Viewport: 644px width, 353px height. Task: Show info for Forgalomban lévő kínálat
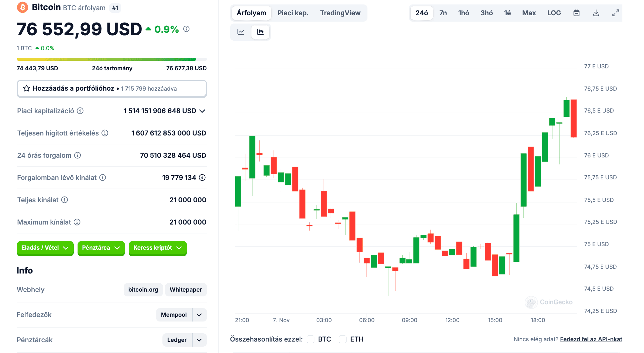[x=103, y=177]
